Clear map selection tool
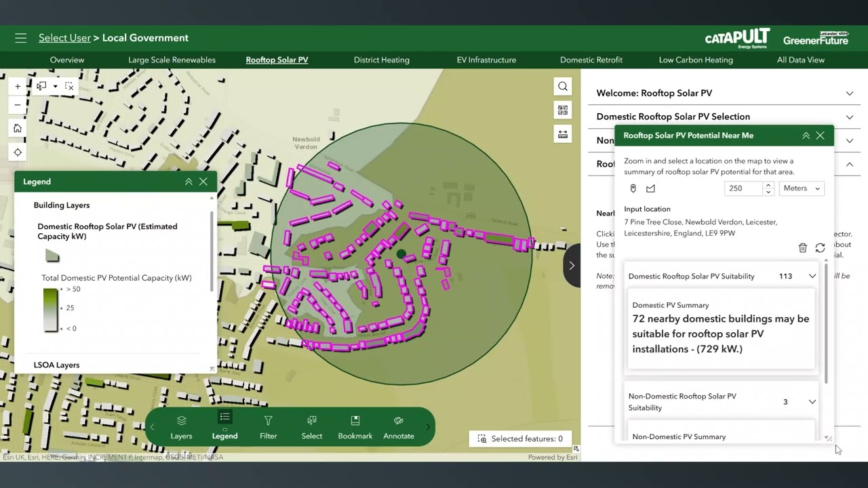The height and width of the screenshot is (488, 868). click(x=69, y=86)
